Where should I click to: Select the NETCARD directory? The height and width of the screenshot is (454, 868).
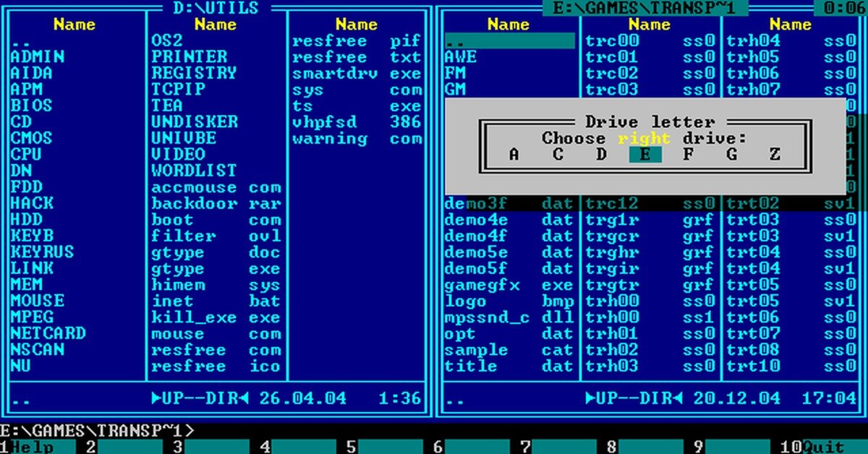click(x=76, y=333)
